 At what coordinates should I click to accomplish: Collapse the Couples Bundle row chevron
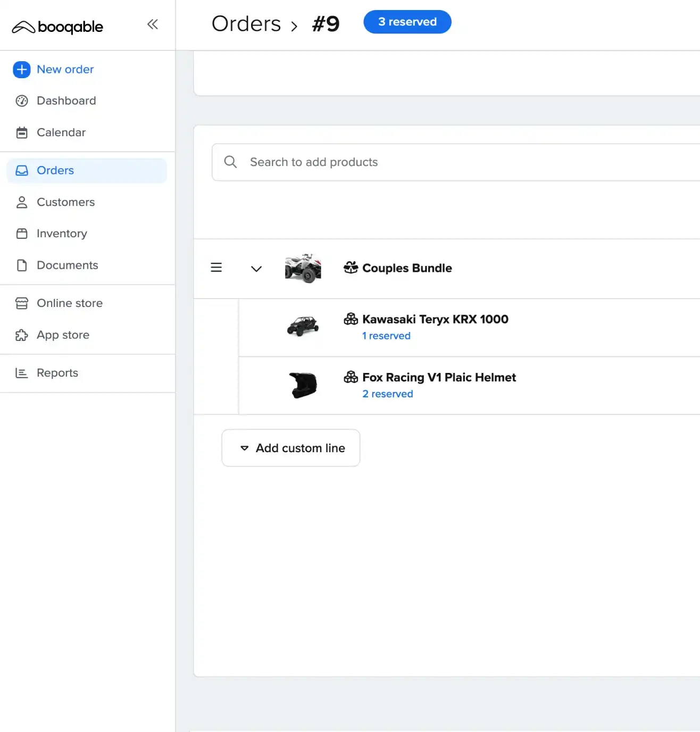[256, 269]
